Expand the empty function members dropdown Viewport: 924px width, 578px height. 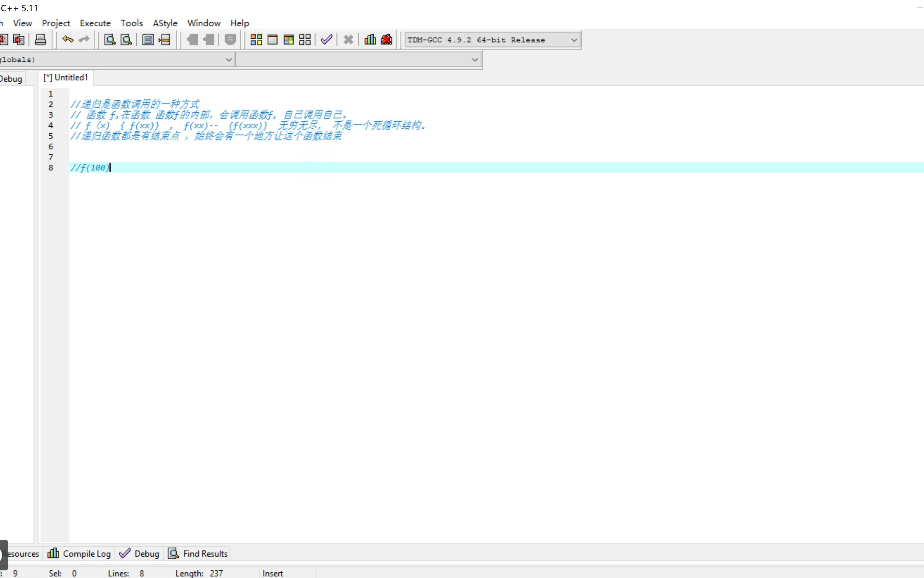(x=474, y=60)
